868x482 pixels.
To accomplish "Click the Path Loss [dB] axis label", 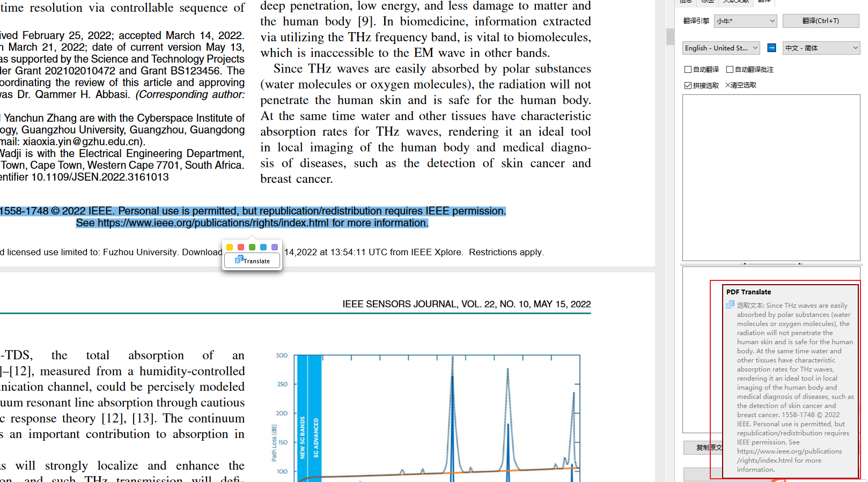I will coord(274,443).
